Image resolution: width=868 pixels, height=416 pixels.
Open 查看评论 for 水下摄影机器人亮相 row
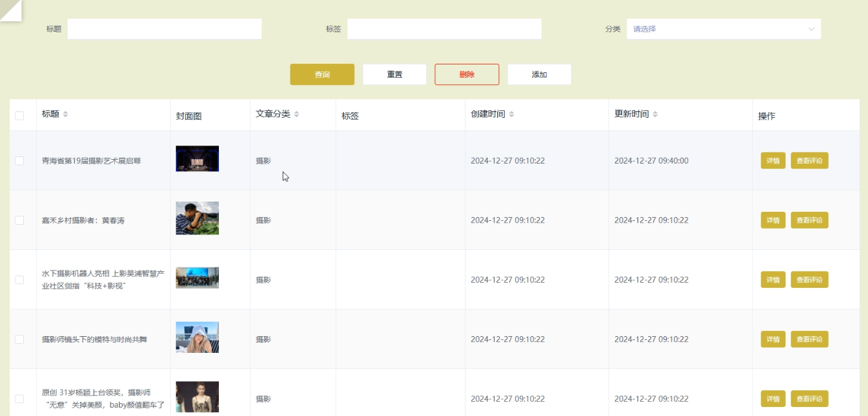(x=809, y=279)
